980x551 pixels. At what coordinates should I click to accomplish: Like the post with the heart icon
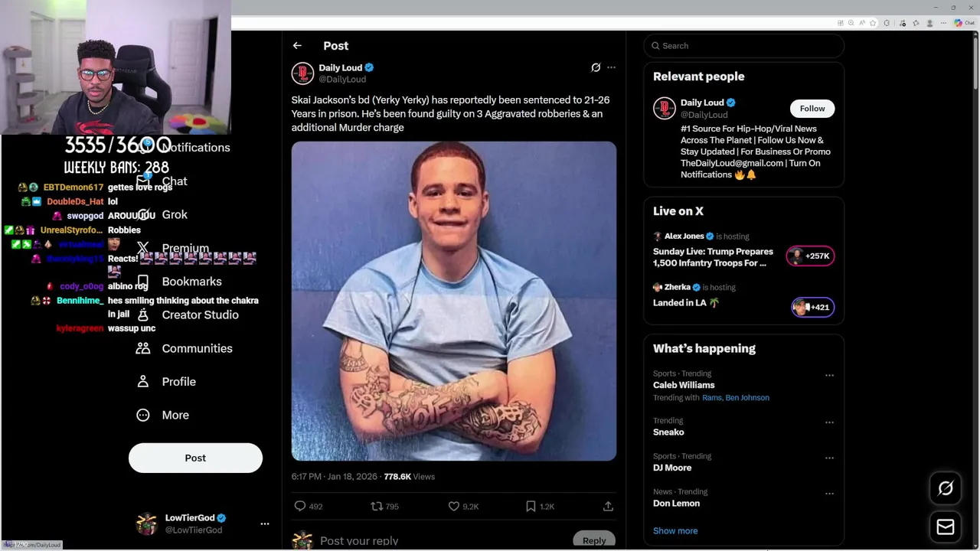coord(454,506)
